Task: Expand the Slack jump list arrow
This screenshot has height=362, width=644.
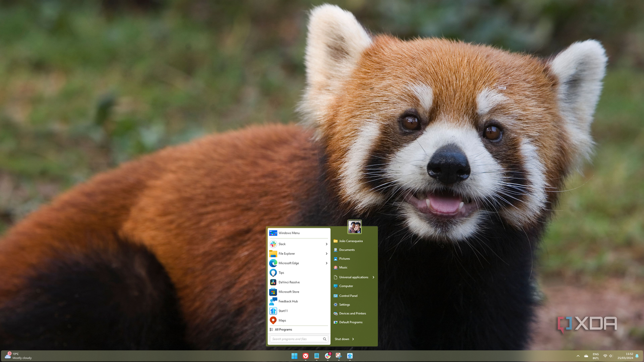Action: click(x=327, y=244)
